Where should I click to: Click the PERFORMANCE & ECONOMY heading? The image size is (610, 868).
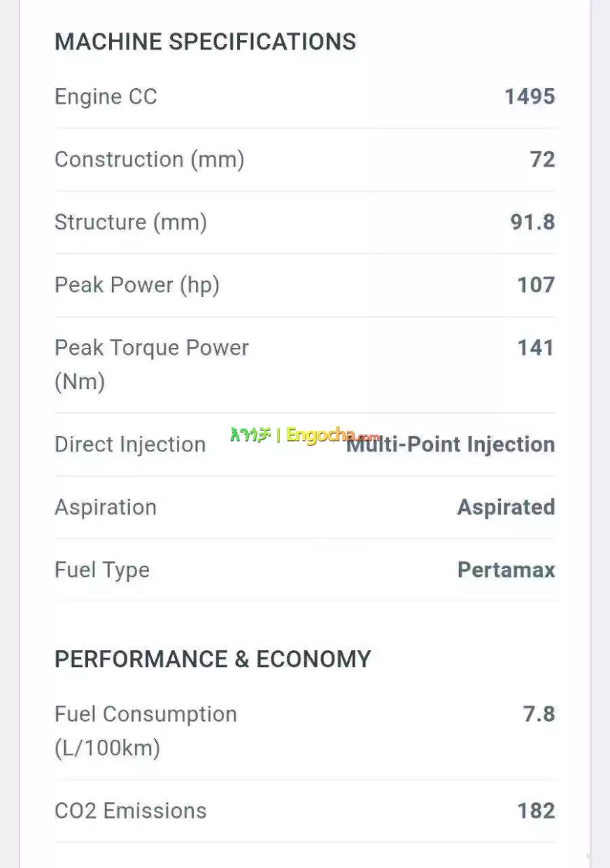click(x=213, y=659)
